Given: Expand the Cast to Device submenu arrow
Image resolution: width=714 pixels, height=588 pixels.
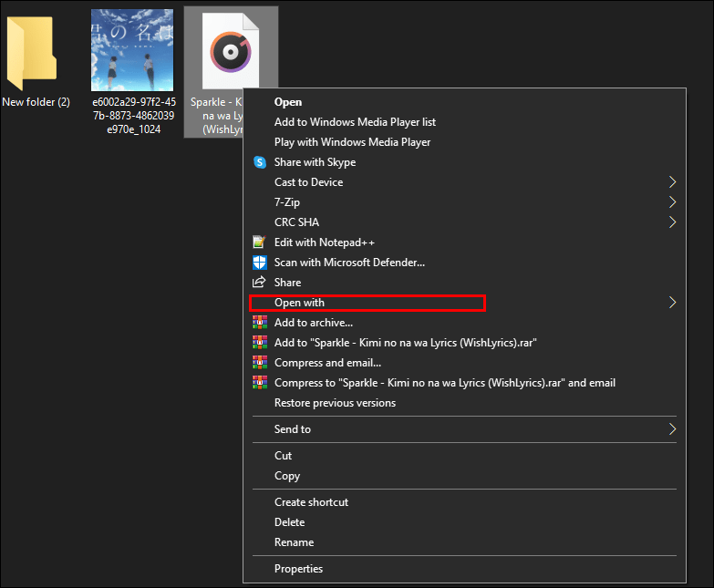Looking at the screenshot, I should (672, 182).
